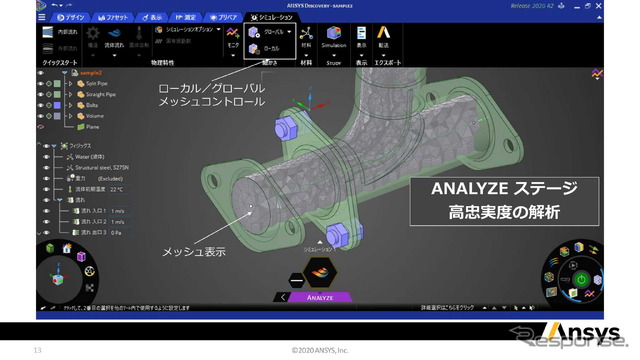Click the materials molecule icon

(306, 33)
